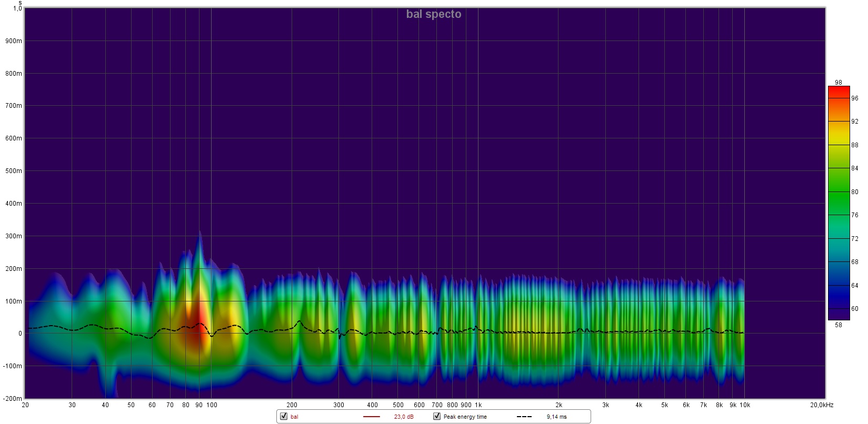Click the dashed black line sample

pyautogui.click(x=524, y=417)
